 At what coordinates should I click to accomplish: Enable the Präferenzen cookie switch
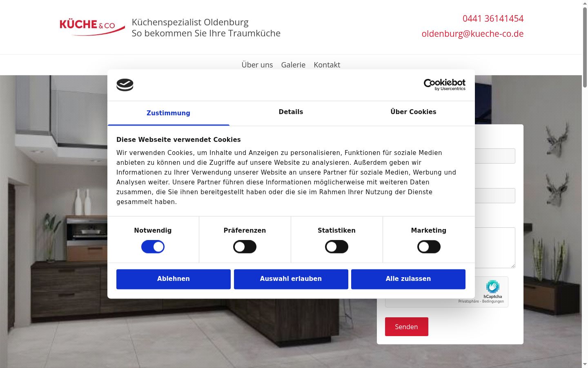(245, 247)
